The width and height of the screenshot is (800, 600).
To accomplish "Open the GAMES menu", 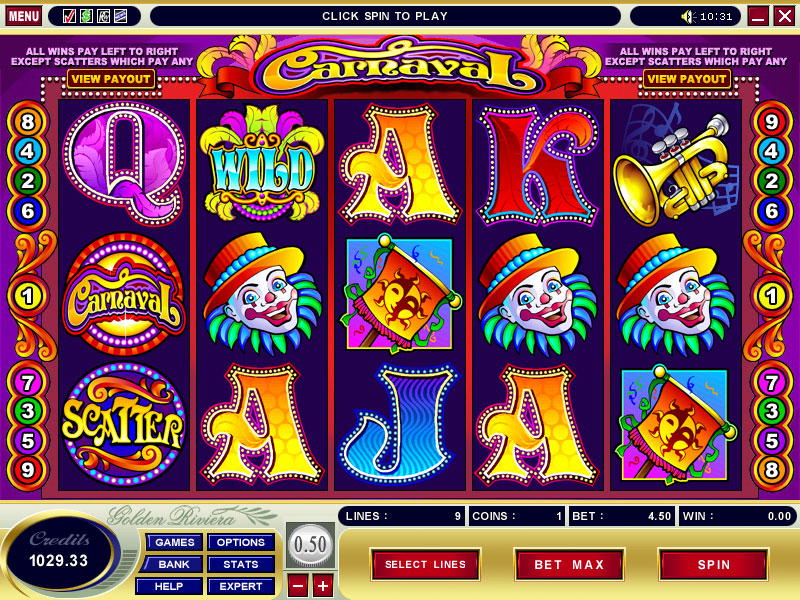I will [174, 542].
